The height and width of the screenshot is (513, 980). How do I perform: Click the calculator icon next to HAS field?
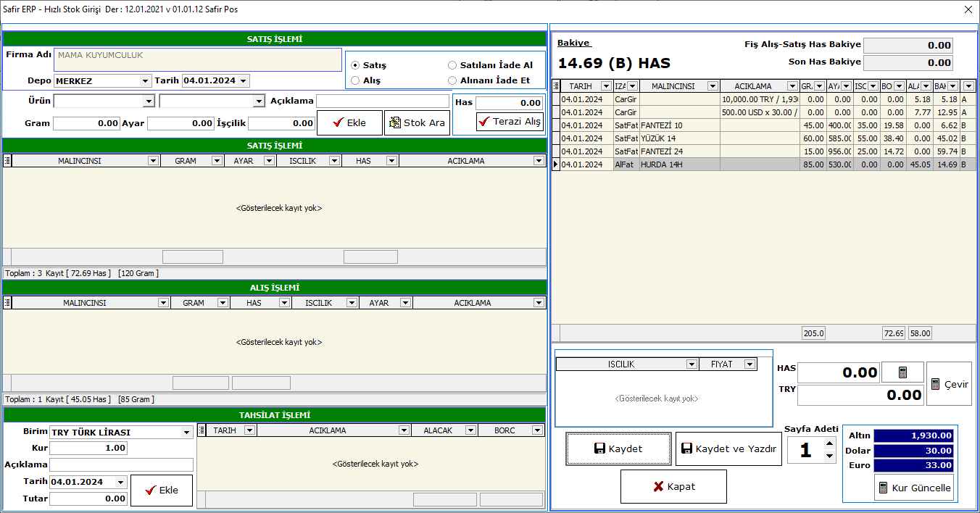[902, 372]
